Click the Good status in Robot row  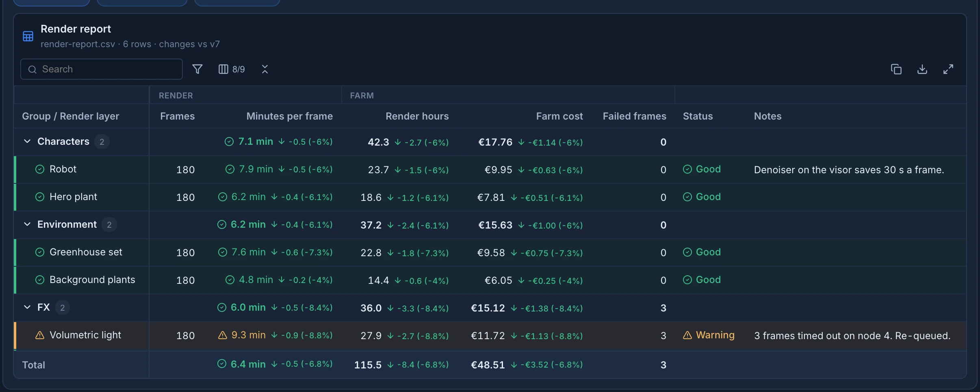point(702,169)
